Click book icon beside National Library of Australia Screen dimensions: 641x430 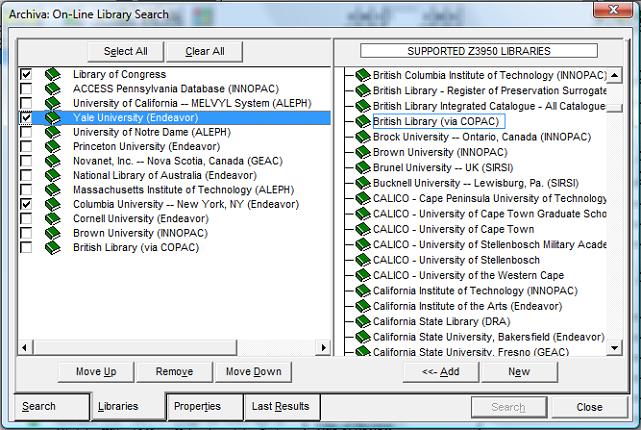tap(52, 175)
